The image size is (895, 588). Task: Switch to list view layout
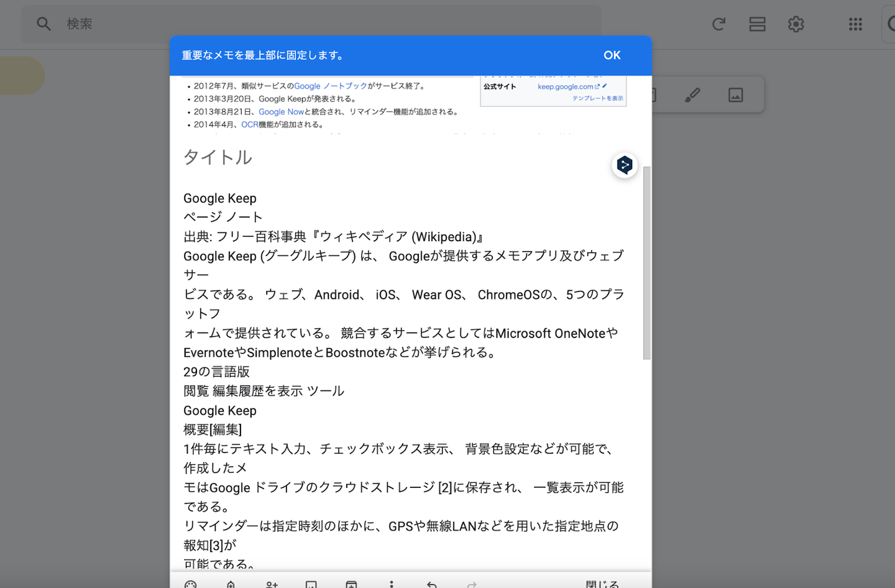tap(757, 24)
